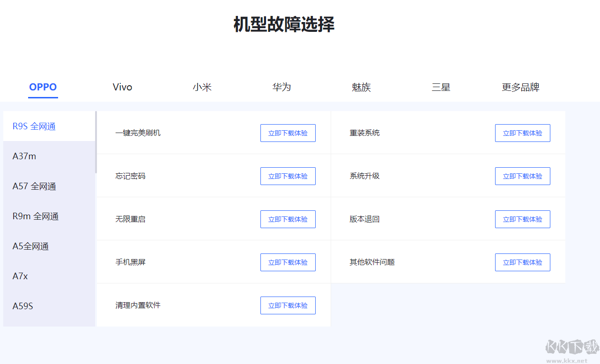
Task: Pick the A59S model entry
Action: click(49, 306)
